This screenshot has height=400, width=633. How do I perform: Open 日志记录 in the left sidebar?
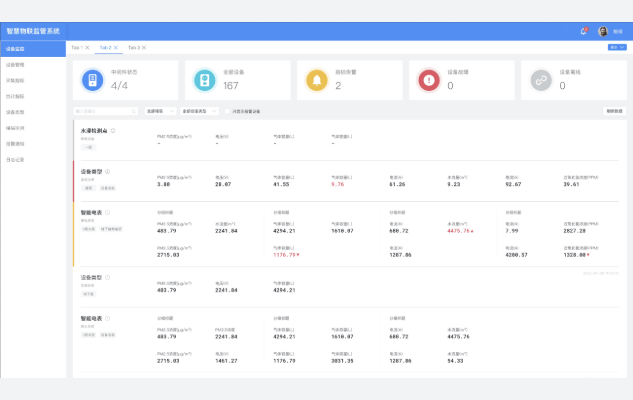tap(16, 159)
